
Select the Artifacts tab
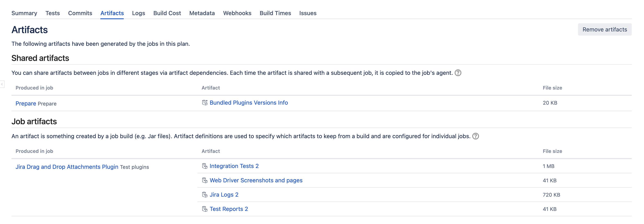(112, 13)
